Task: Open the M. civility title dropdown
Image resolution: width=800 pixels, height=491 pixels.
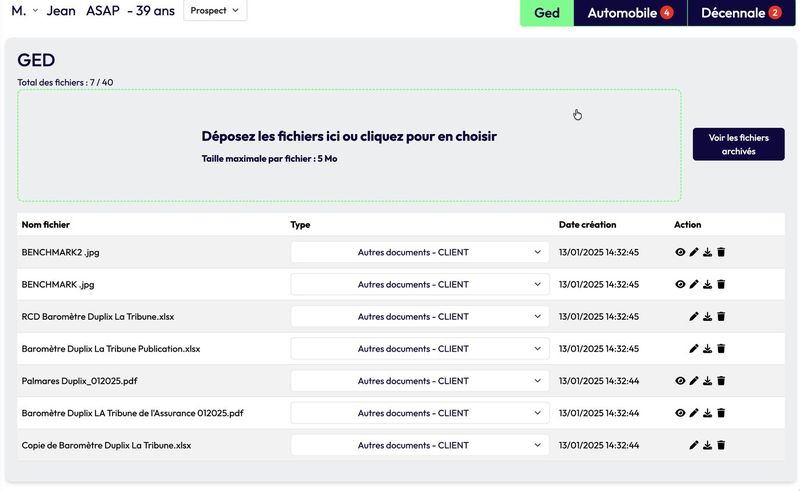Action: point(24,10)
